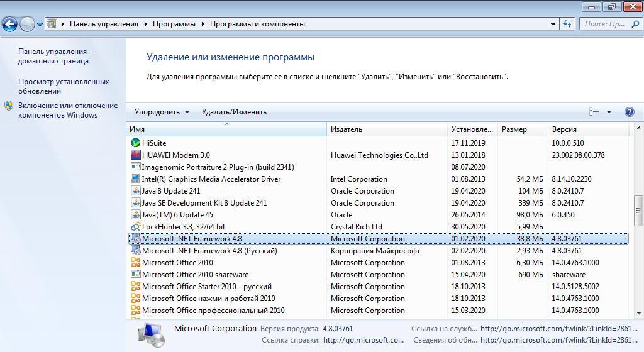Screen dimensions: 644x352
Task: Select the LockHunter 3.3, 32/64 bit row
Action: tap(378, 226)
